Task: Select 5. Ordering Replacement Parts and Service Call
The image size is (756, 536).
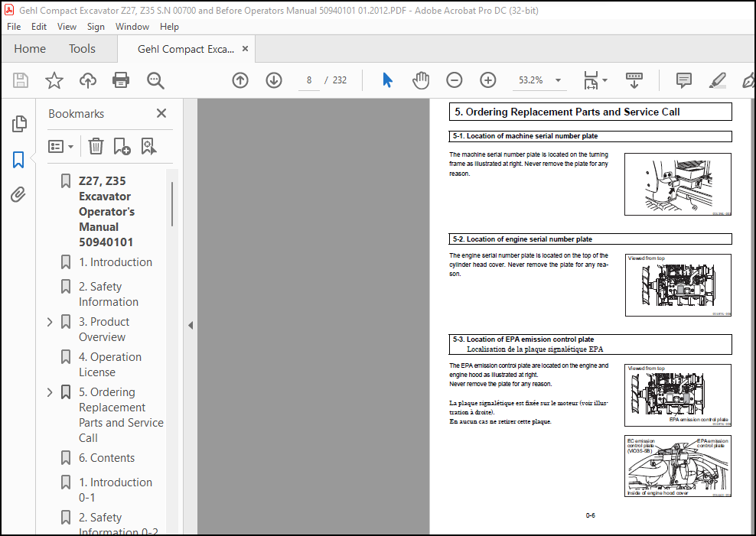Action: pos(121,414)
